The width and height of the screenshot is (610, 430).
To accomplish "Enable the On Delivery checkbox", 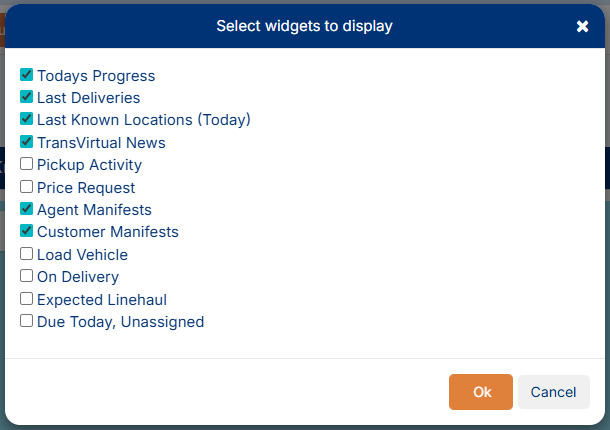I will point(27,276).
